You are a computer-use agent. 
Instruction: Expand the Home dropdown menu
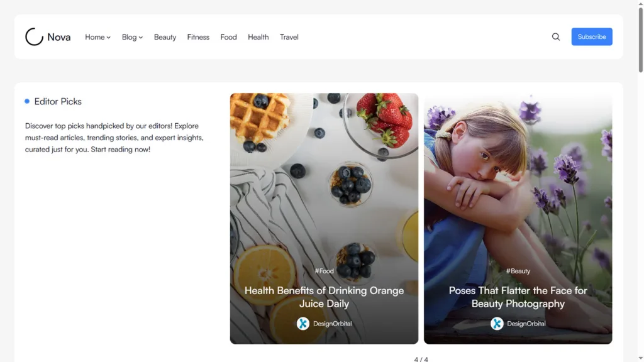(97, 37)
